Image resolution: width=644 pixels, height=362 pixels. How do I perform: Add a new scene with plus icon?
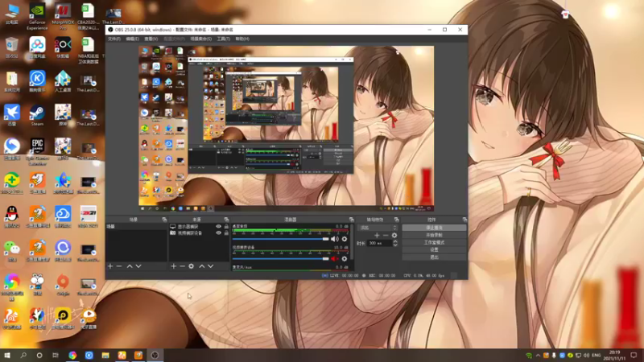click(110, 266)
